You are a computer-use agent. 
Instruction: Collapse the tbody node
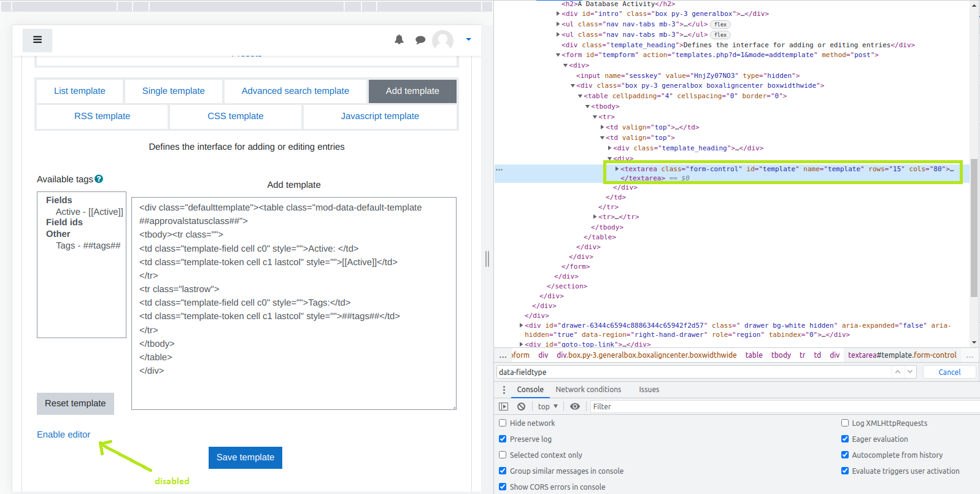(587, 107)
